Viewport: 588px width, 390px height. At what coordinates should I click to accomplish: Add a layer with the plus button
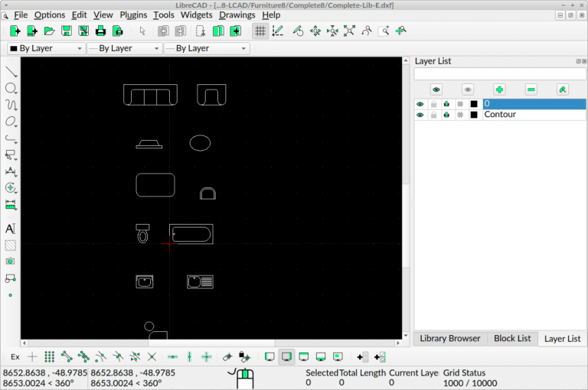click(x=499, y=89)
